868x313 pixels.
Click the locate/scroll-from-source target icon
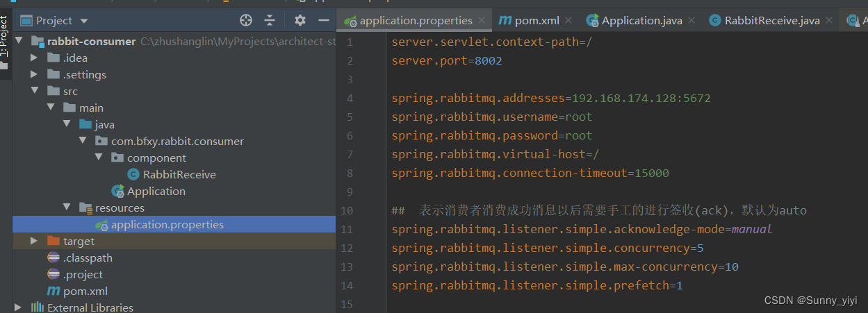pos(246,20)
